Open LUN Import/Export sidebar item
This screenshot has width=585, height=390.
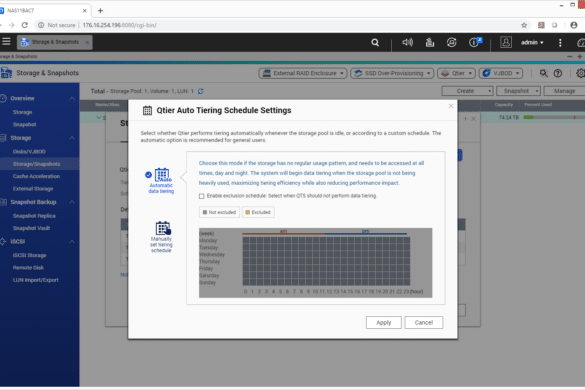coord(35,280)
